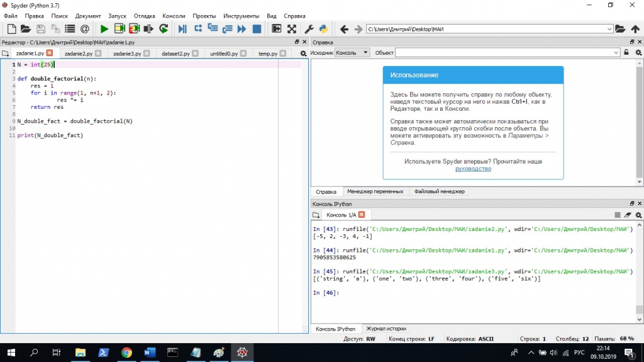Click Step return debug icon
The image size is (644, 362).
coord(227,29)
